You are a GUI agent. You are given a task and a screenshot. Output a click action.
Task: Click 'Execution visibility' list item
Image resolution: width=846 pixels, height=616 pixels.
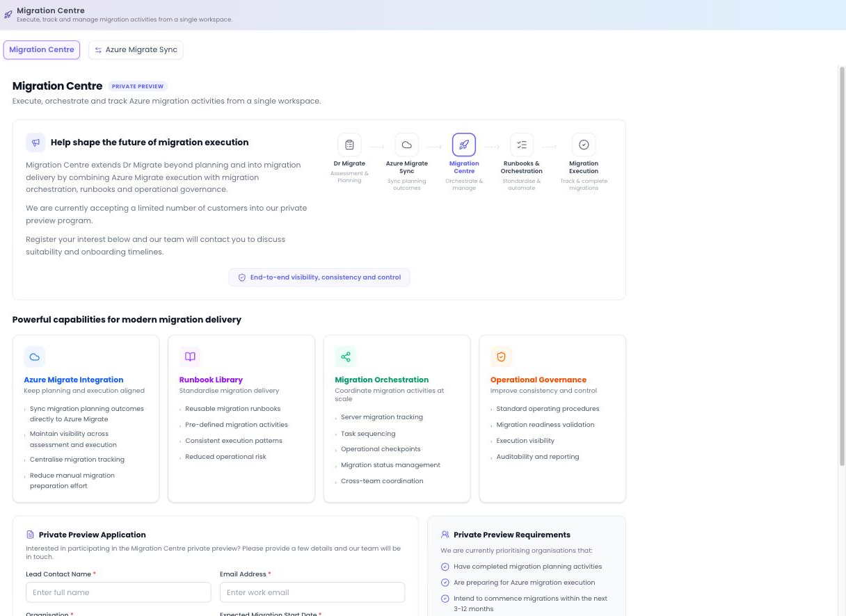[525, 441]
